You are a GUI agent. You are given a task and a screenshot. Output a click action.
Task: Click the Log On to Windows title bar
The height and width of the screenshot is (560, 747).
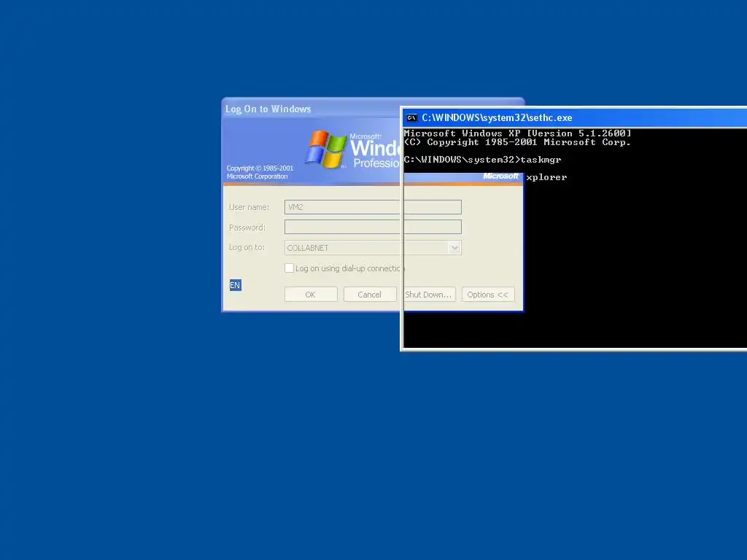[x=312, y=109]
